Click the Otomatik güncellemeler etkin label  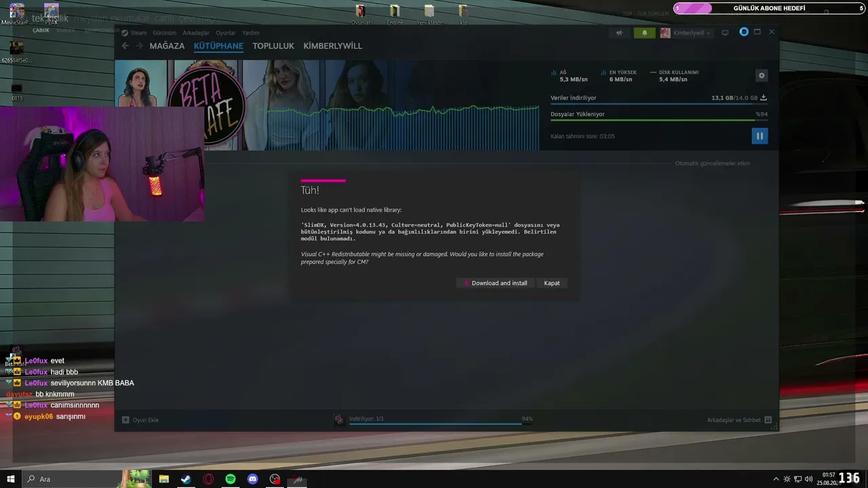pos(712,163)
